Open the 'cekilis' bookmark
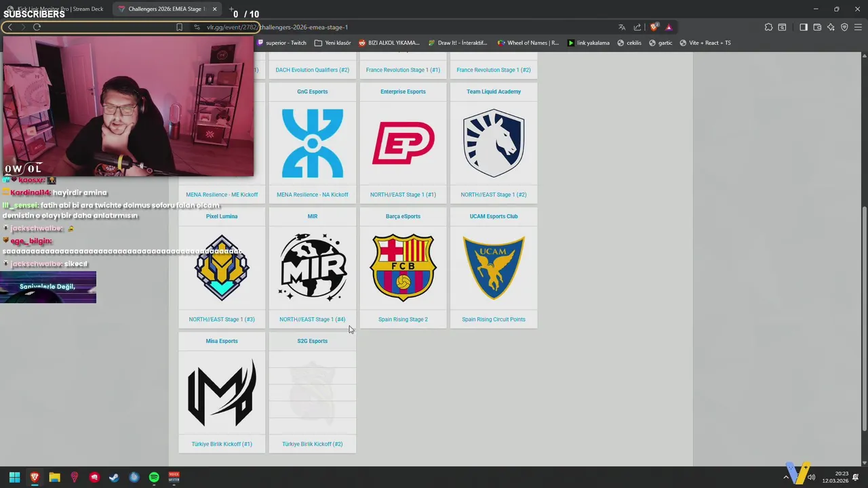The height and width of the screenshot is (488, 868). click(x=629, y=43)
